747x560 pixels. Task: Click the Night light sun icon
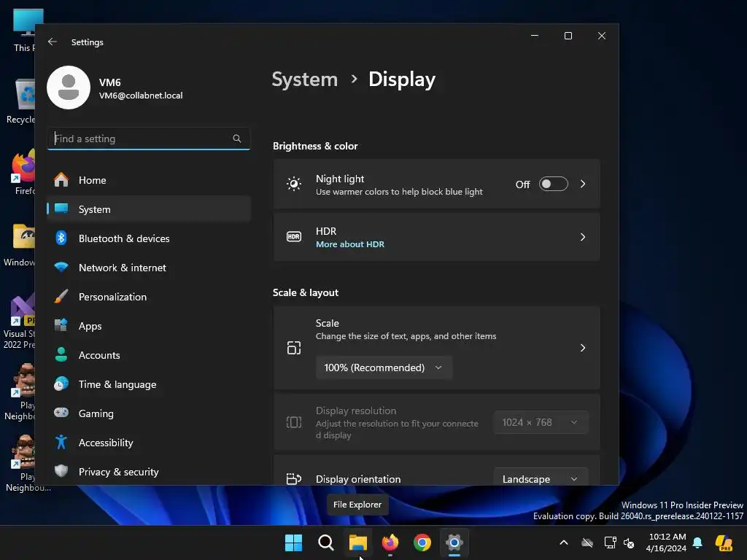(294, 184)
